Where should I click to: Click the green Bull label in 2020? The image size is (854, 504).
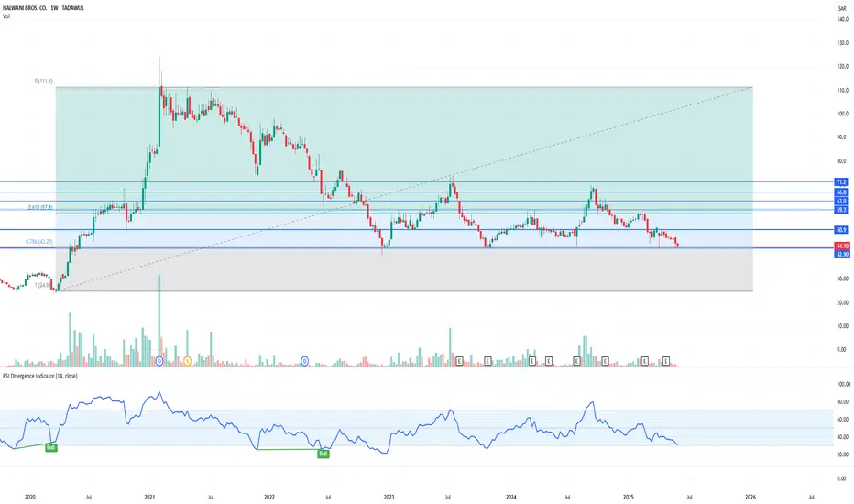[51, 447]
